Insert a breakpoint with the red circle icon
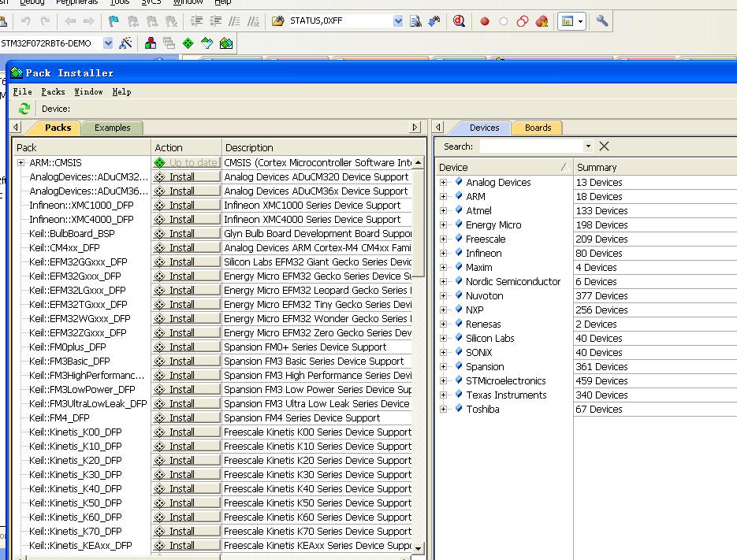The width and height of the screenshot is (737, 560). click(485, 21)
